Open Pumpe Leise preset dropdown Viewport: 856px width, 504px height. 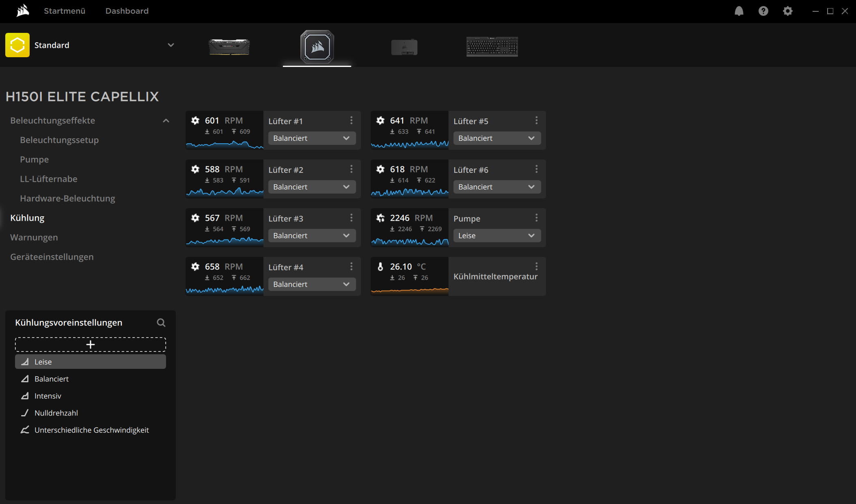tap(497, 236)
